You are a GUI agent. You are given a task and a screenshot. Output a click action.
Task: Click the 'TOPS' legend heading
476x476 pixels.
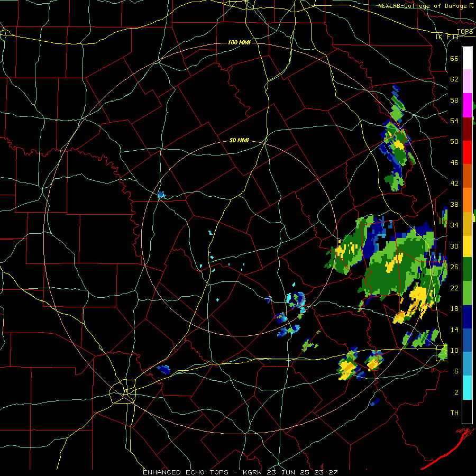pyautogui.click(x=465, y=31)
